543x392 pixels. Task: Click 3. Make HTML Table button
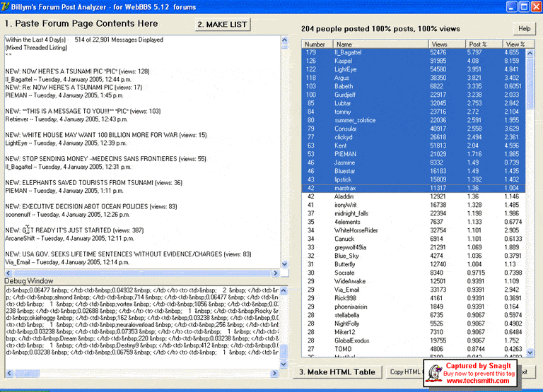(337, 372)
